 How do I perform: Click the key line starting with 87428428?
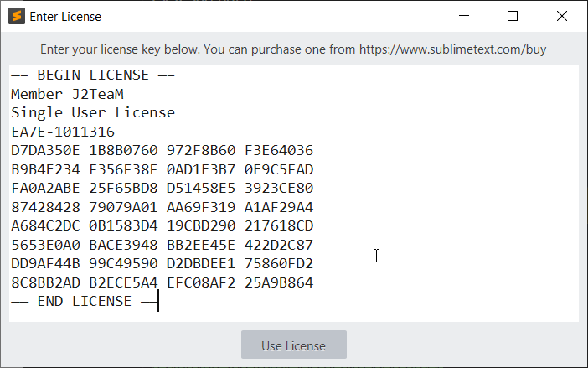[x=162, y=207]
